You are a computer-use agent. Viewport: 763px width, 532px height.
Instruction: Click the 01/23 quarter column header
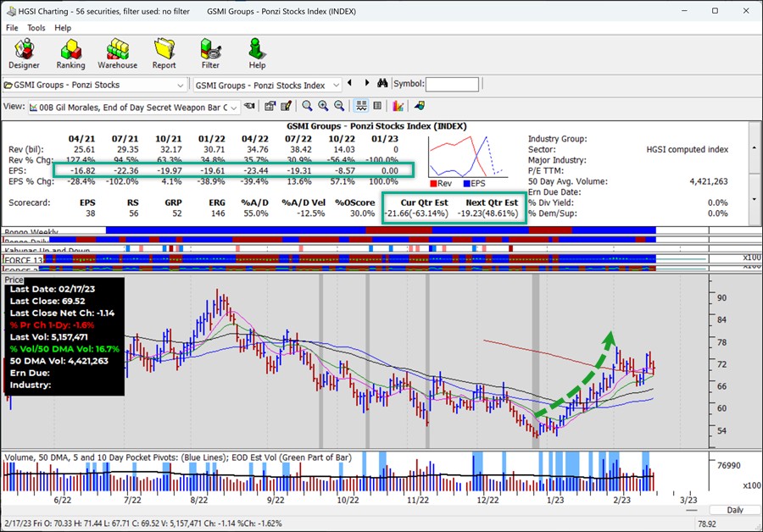(x=384, y=139)
